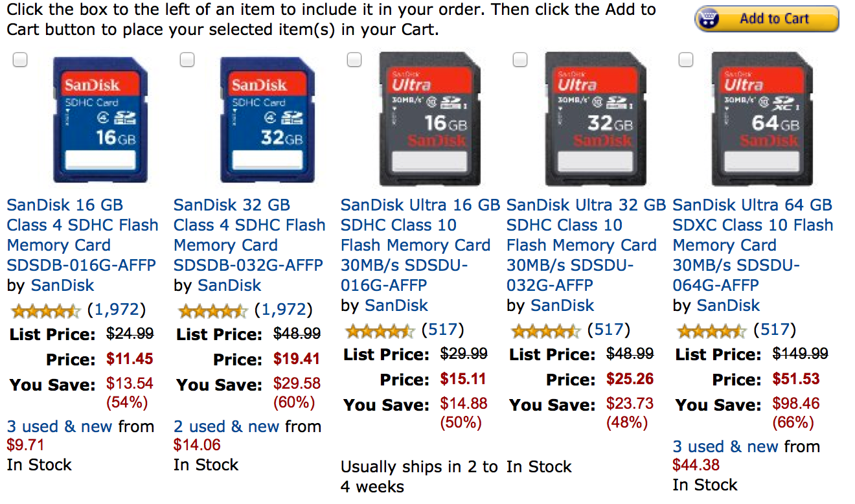View the SanDisk Ultra 16GB card image
The height and width of the screenshot is (504, 855).
coord(430,119)
